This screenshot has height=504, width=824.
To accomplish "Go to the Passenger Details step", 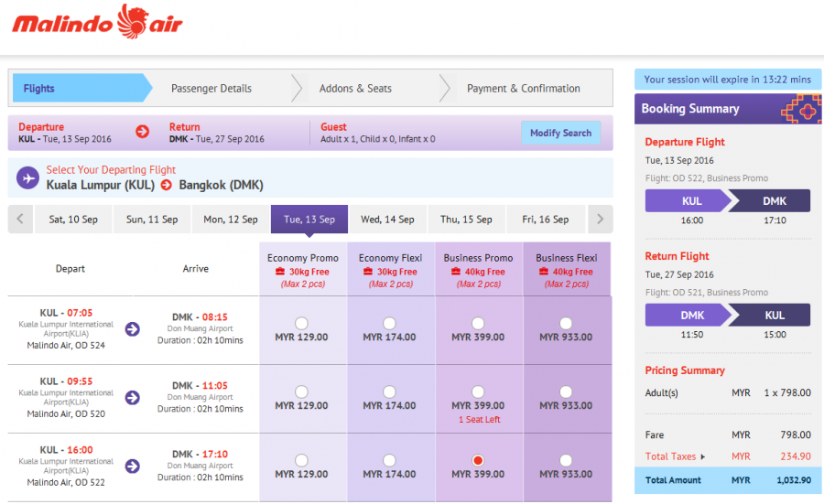I will coord(211,89).
